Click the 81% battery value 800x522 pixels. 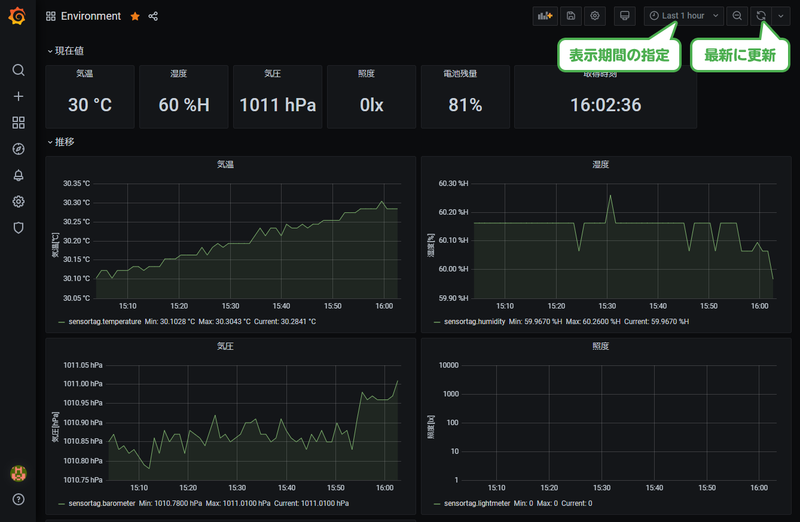pos(465,105)
